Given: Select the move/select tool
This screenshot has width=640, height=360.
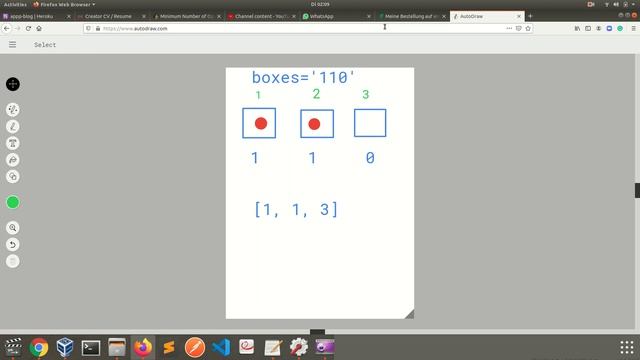Looking at the screenshot, I should pyautogui.click(x=13, y=84).
